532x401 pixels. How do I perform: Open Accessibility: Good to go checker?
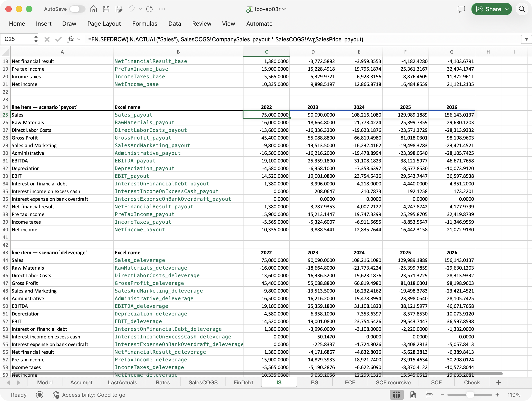tap(89, 395)
